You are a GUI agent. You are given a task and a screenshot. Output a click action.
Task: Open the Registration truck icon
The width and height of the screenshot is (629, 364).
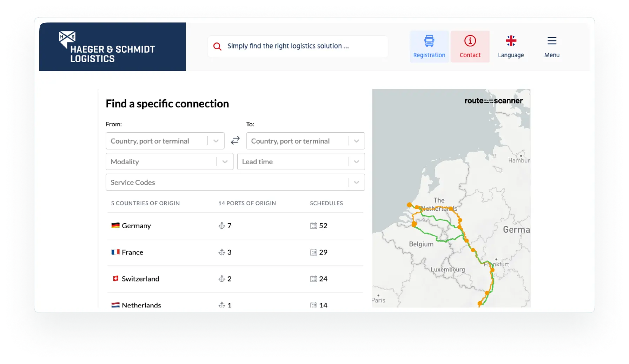click(x=429, y=41)
